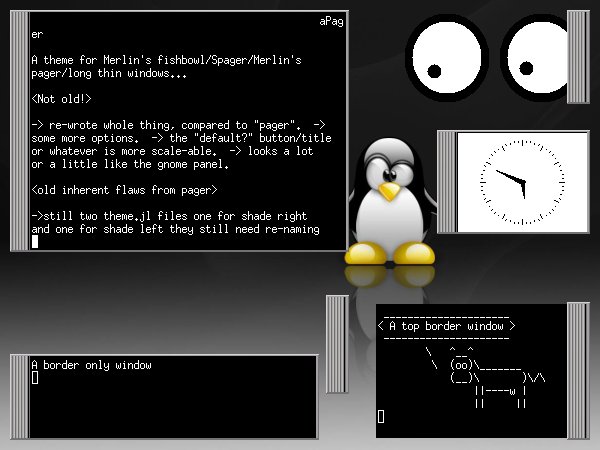600x450 pixels.
Task: Click the line "or a little like the gnome panel."
Action: [130, 164]
